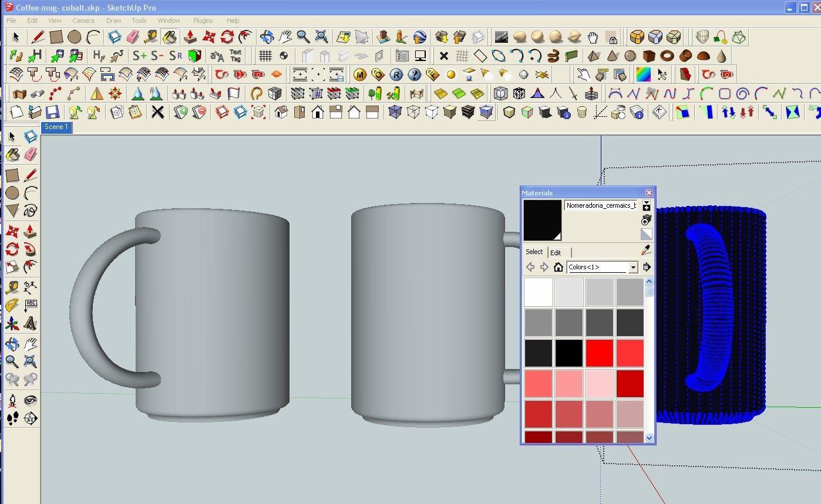Select the Axes tool in left toolbar
This screenshot has height=504, width=821.
pos(12,323)
